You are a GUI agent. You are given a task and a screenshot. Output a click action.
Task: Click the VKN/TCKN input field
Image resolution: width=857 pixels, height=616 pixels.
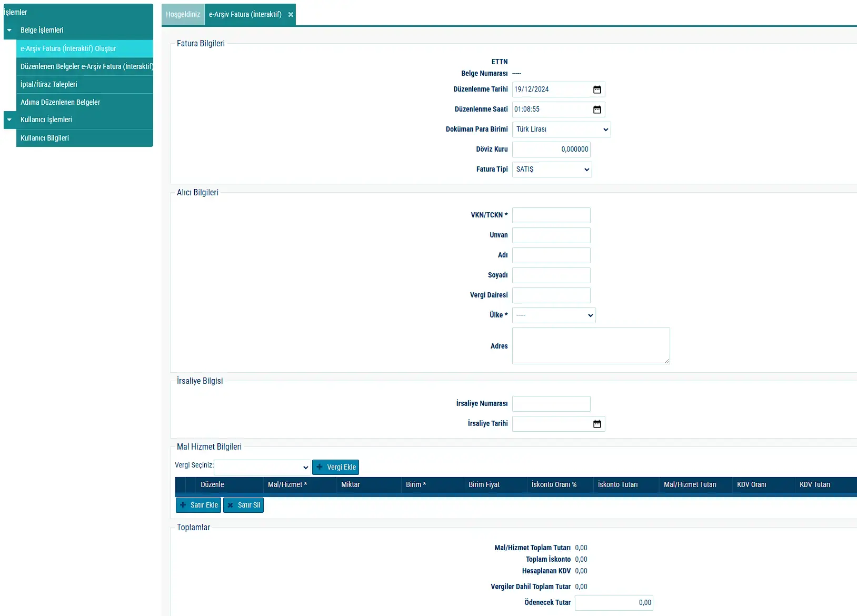pyautogui.click(x=551, y=215)
